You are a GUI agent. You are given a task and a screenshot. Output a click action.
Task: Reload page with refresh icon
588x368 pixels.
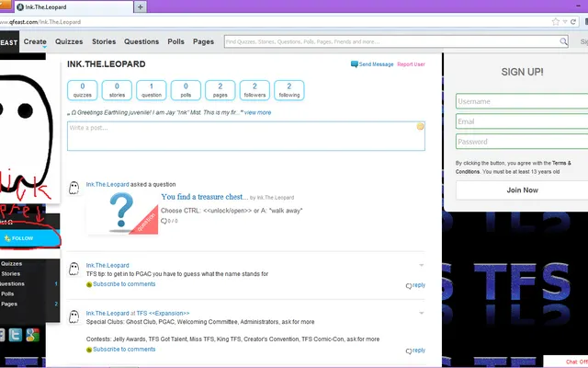pyautogui.click(x=573, y=22)
